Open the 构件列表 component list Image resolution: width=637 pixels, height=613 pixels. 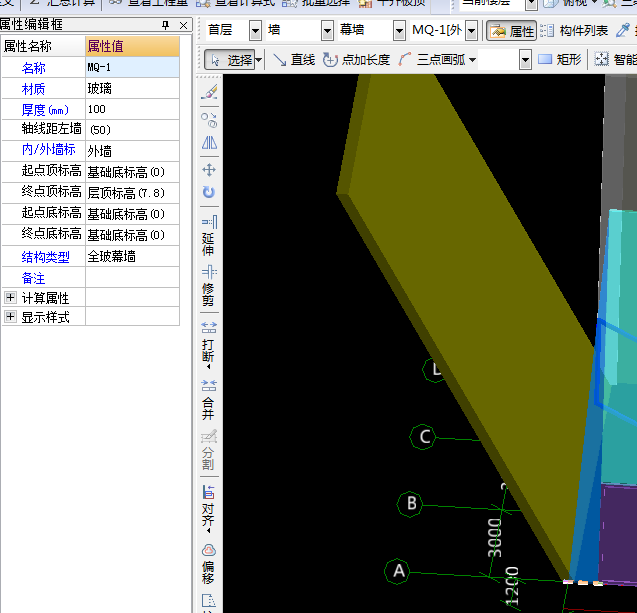coord(574,30)
